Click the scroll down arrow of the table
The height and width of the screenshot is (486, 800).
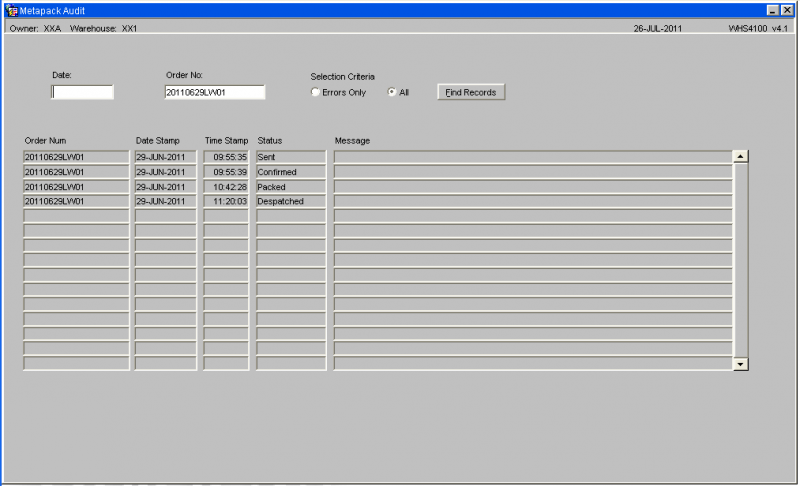pyautogui.click(x=740, y=364)
